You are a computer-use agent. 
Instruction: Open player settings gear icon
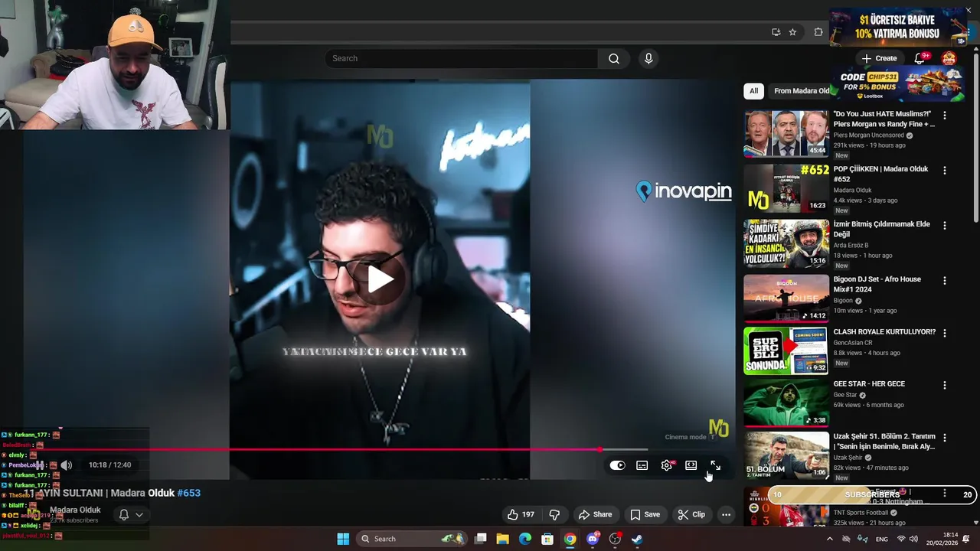coord(667,465)
